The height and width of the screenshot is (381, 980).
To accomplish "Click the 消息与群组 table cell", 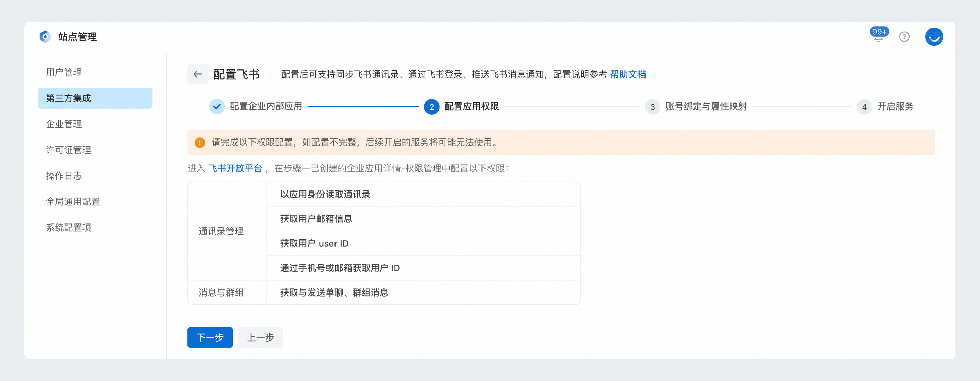I will [x=228, y=293].
